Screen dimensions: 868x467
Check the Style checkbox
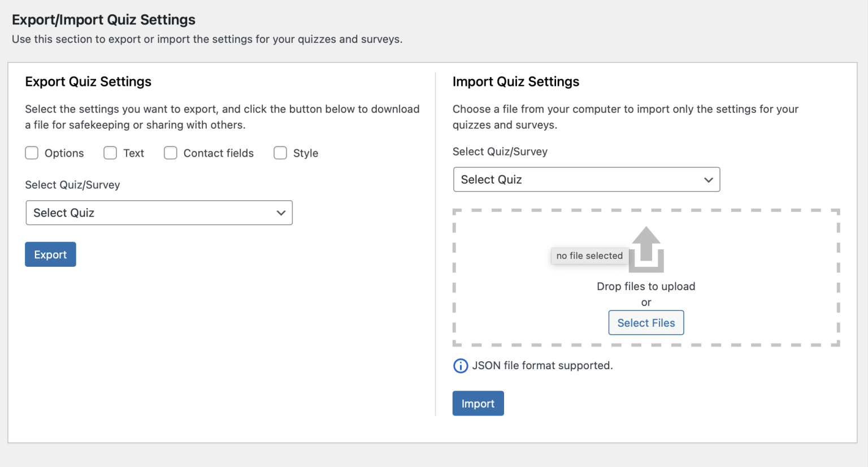point(280,153)
